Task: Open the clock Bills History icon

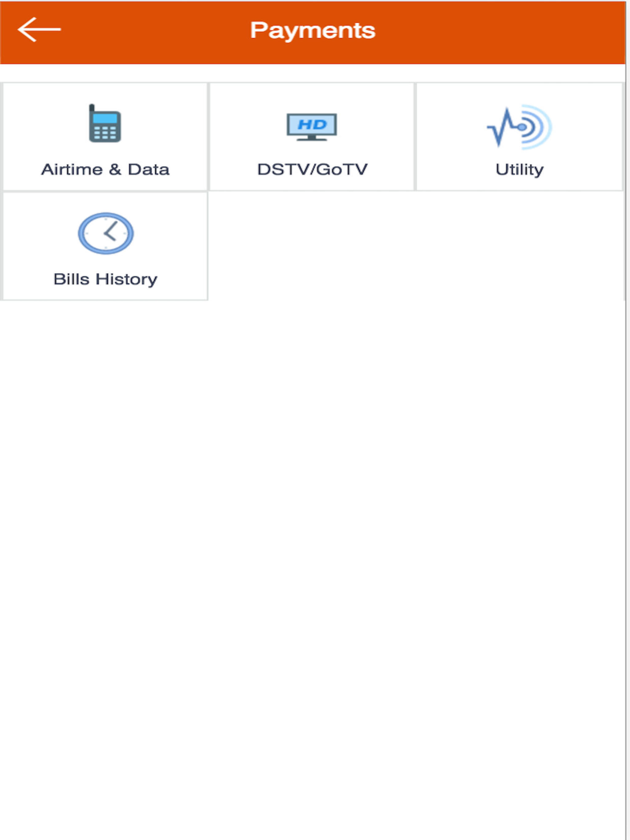Action: (106, 233)
